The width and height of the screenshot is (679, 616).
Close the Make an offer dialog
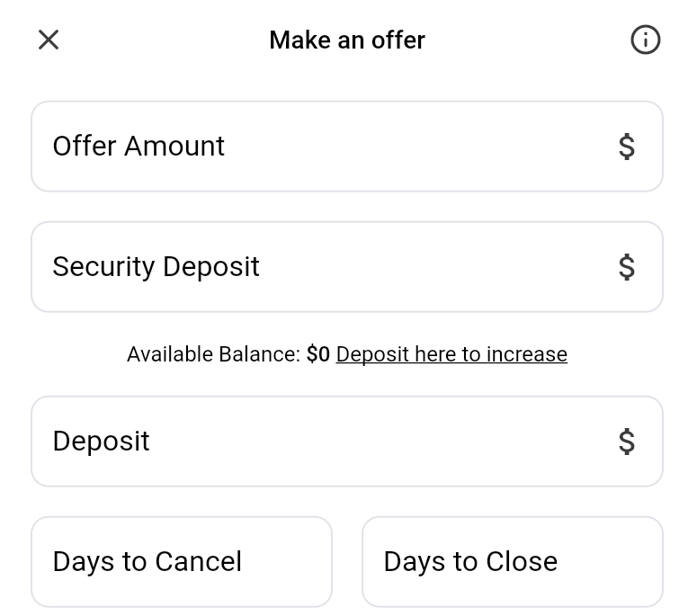tap(49, 40)
